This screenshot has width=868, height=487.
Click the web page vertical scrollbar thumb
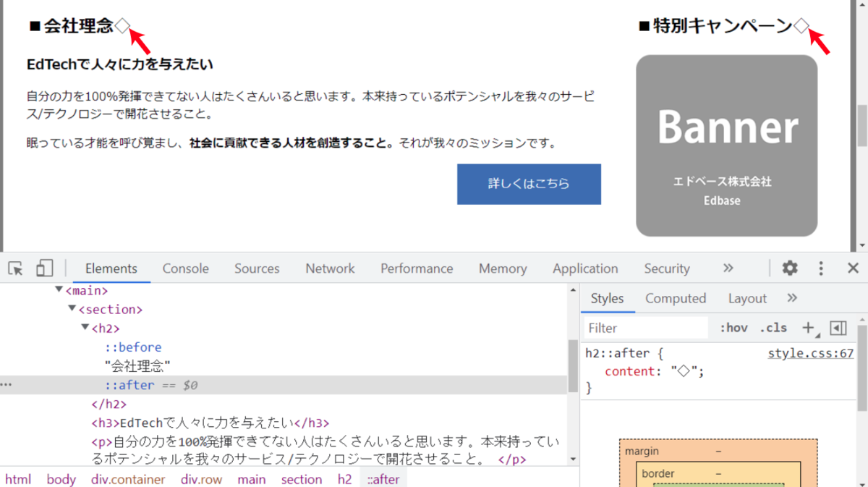point(862,125)
